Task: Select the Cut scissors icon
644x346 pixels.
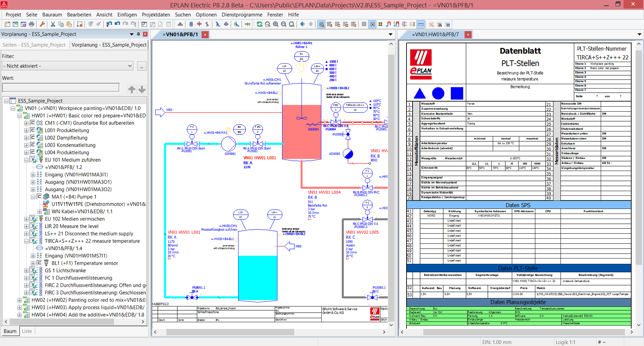Action: pyautogui.click(x=53, y=24)
